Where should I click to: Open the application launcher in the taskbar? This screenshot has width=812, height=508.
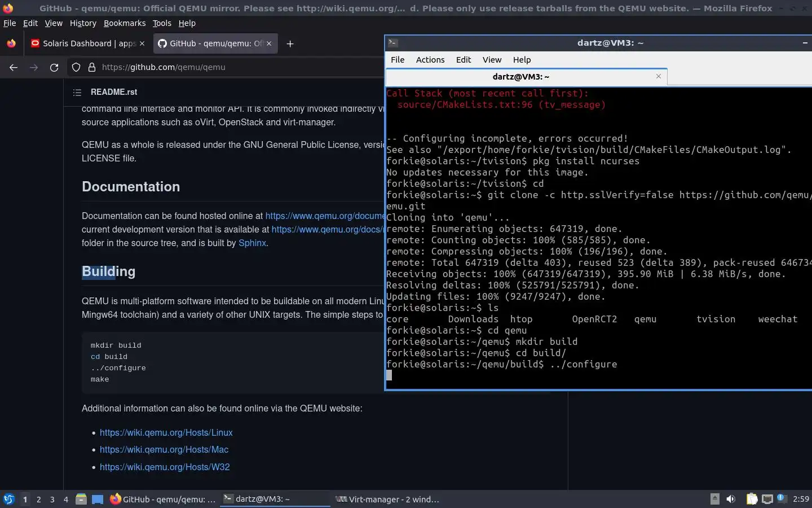pos(8,499)
